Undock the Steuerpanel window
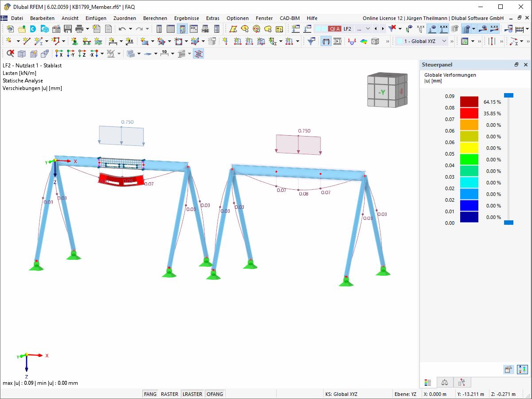This screenshot has height=399, width=532. [x=516, y=65]
